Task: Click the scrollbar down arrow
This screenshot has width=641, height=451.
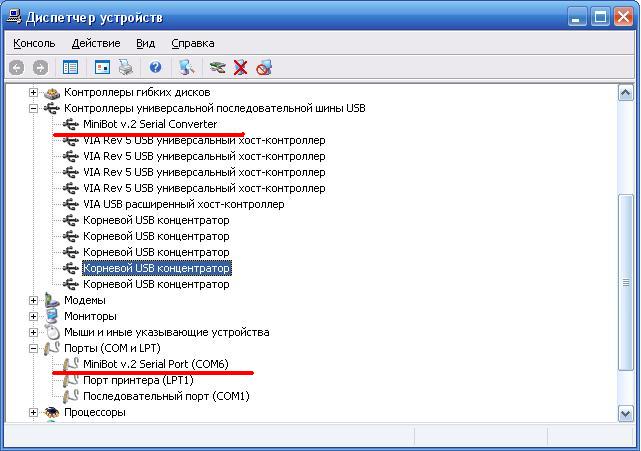Action: pos(625,413)
